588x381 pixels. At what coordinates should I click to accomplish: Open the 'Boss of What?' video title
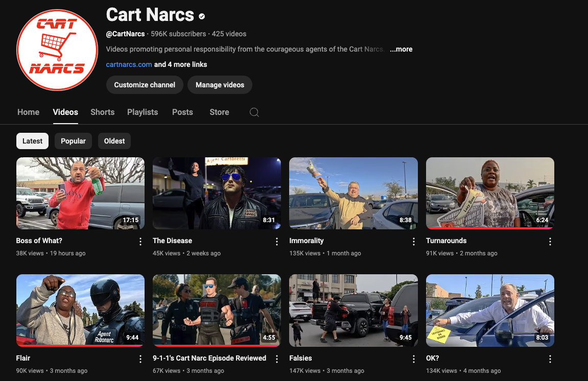[39, 241]
